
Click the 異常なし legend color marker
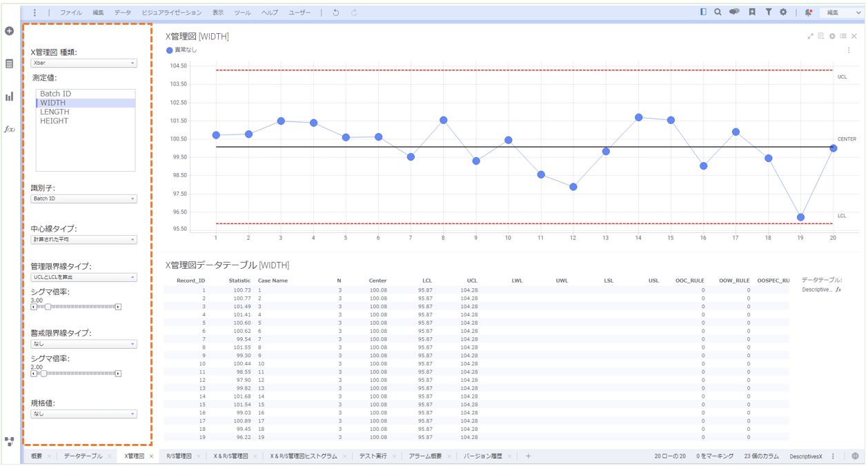coord(170,50)
